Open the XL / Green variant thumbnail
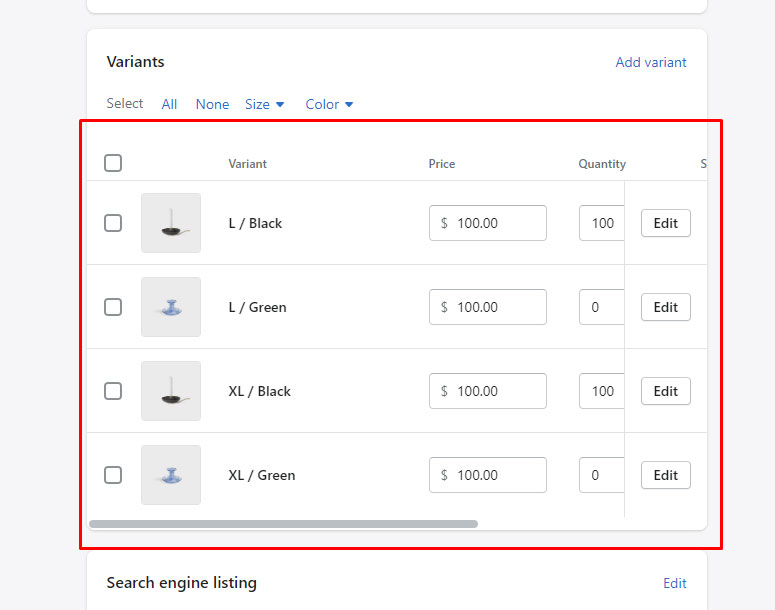Screen dimensions: 775x610 pyautogui.click(x=171, y=475)
